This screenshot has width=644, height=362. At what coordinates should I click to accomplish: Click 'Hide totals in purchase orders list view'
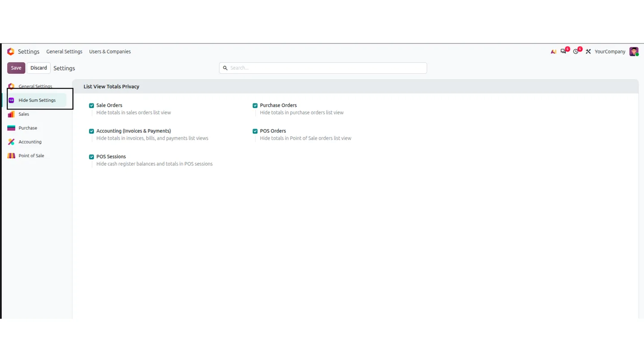pos(302,113)
